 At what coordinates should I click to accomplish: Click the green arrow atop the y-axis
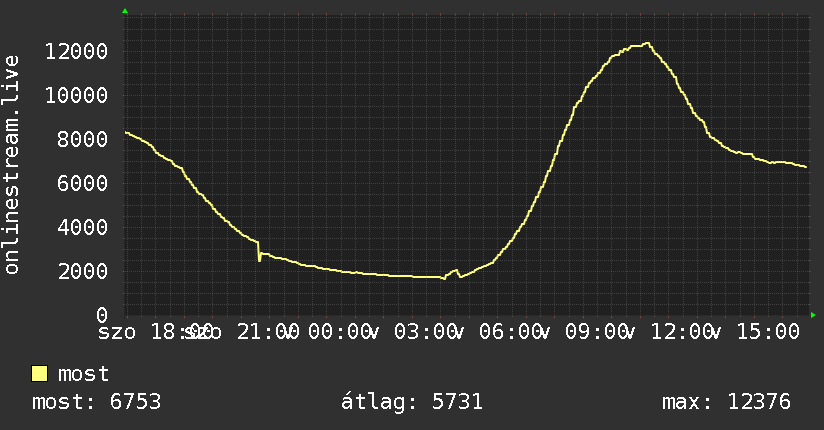pyautogui.click(x=125, y=11)
